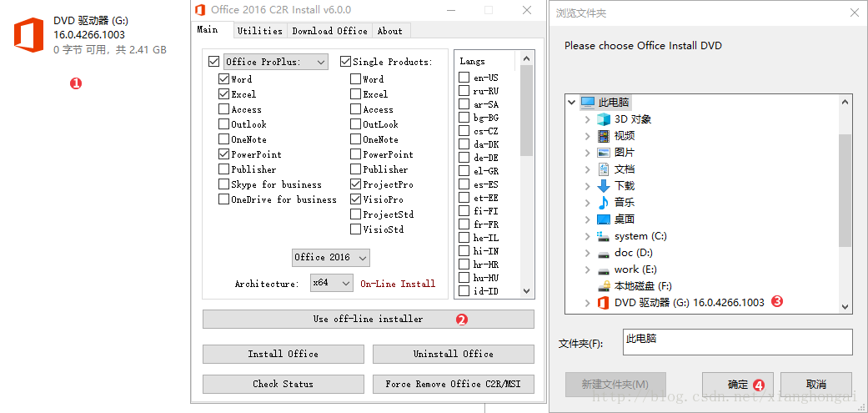The image size is (868, 413).
Task: Click the Pictures folder icon
Action: (x=604, y=152)
